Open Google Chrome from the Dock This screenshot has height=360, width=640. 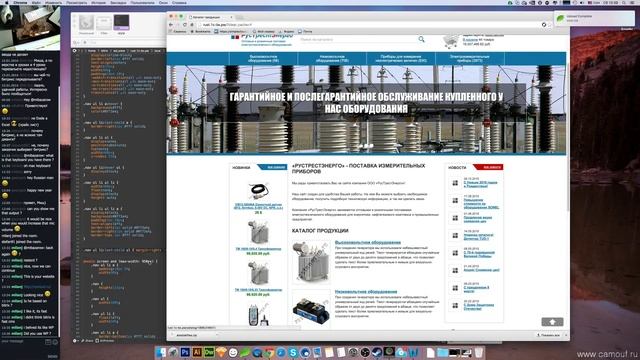[x=269, y=352]
